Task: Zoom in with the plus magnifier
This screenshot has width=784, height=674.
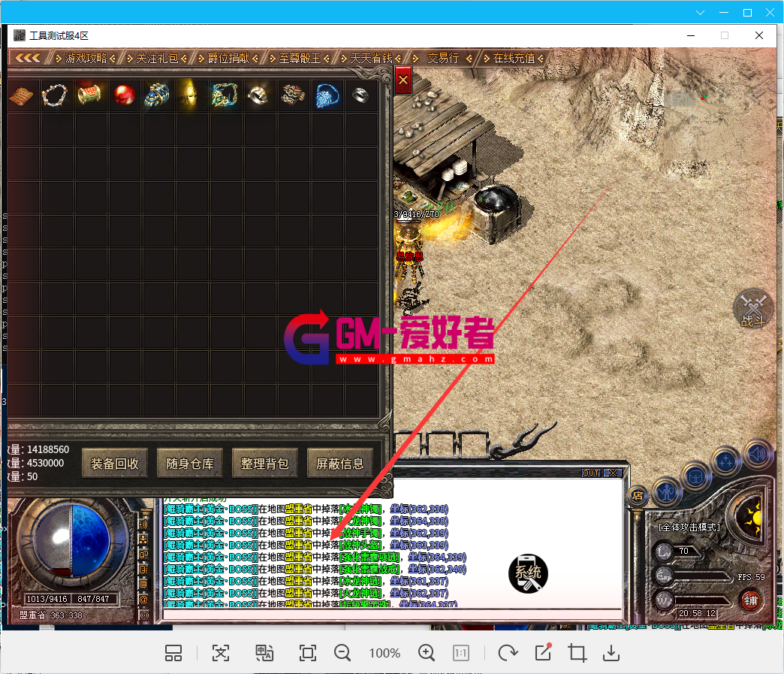Action: pyautogui.click(x=427, y=653)
